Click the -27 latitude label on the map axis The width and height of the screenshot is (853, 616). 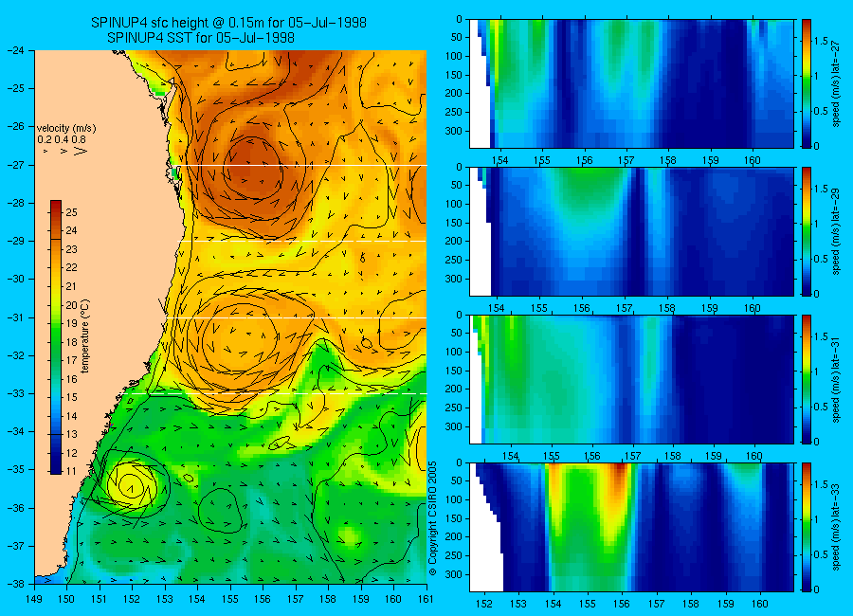pyautogui.click(x=15, y=165)
